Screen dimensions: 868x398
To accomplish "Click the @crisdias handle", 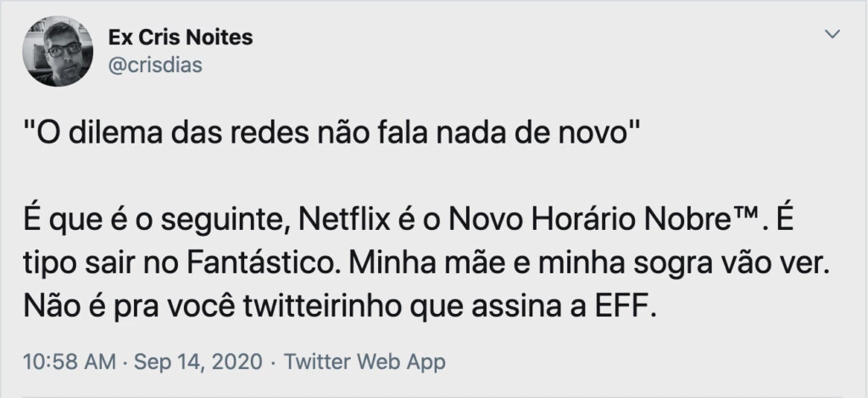I will 155,65.
